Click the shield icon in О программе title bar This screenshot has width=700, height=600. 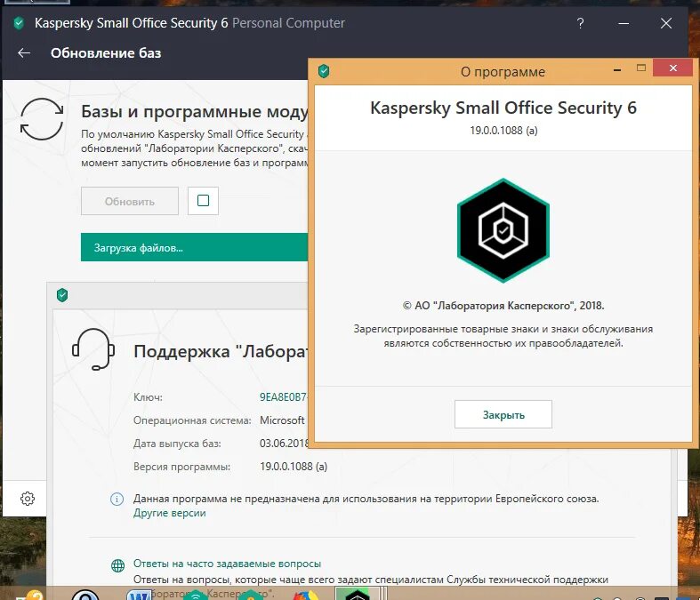click(324, 71)
